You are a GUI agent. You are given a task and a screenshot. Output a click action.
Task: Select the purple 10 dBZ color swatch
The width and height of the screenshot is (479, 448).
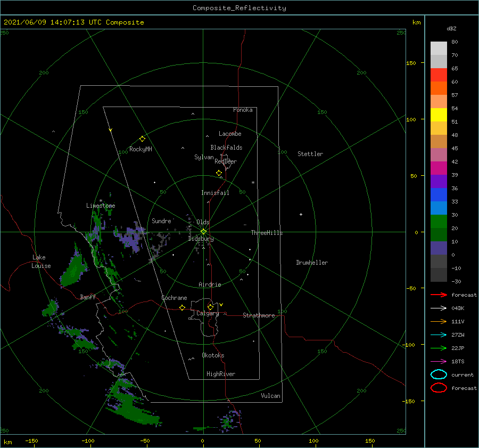click(439, 248)
